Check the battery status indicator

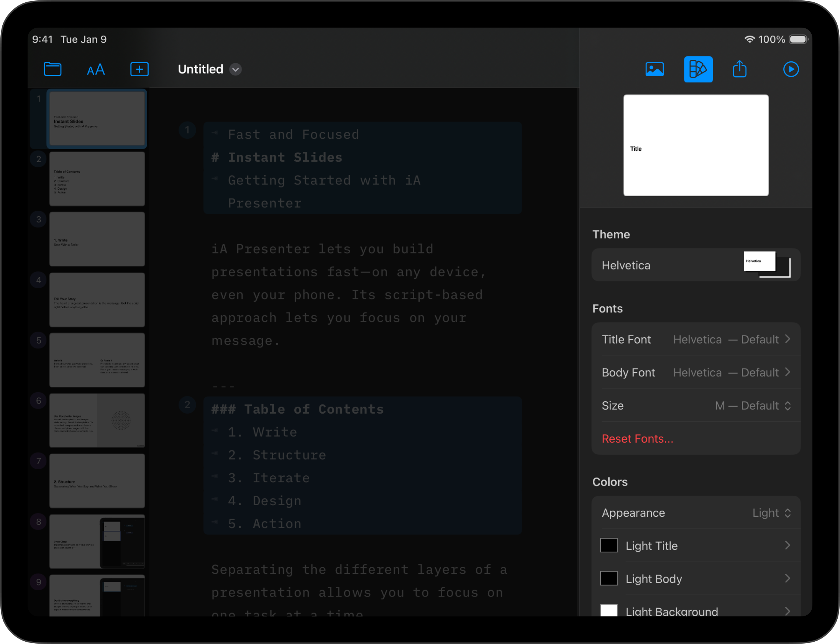point(798,39)
